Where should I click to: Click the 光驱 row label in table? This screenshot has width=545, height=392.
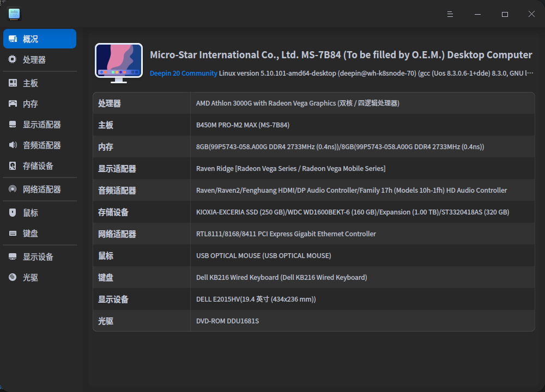[106, 321]
